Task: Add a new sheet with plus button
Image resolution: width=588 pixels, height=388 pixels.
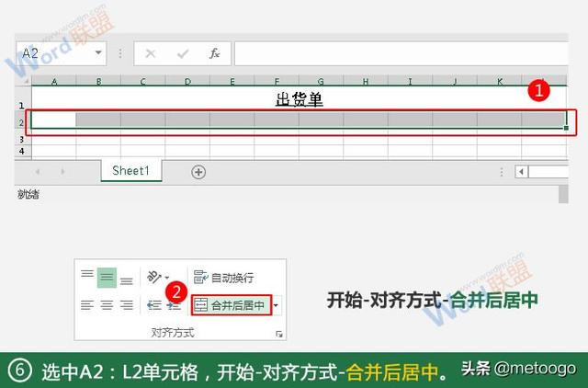Action: point(198,172)
